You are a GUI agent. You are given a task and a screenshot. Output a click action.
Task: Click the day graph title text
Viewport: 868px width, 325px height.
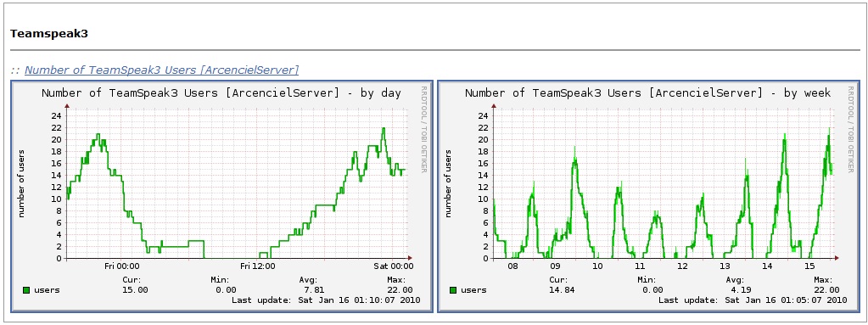pyautogui.click(x=221, y=92)
